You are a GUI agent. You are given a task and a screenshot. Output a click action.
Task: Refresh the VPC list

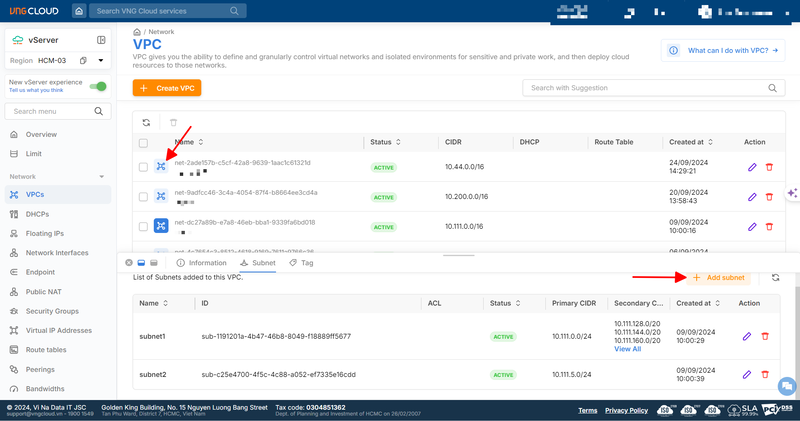pyautogui.click(x=146, y=121)
